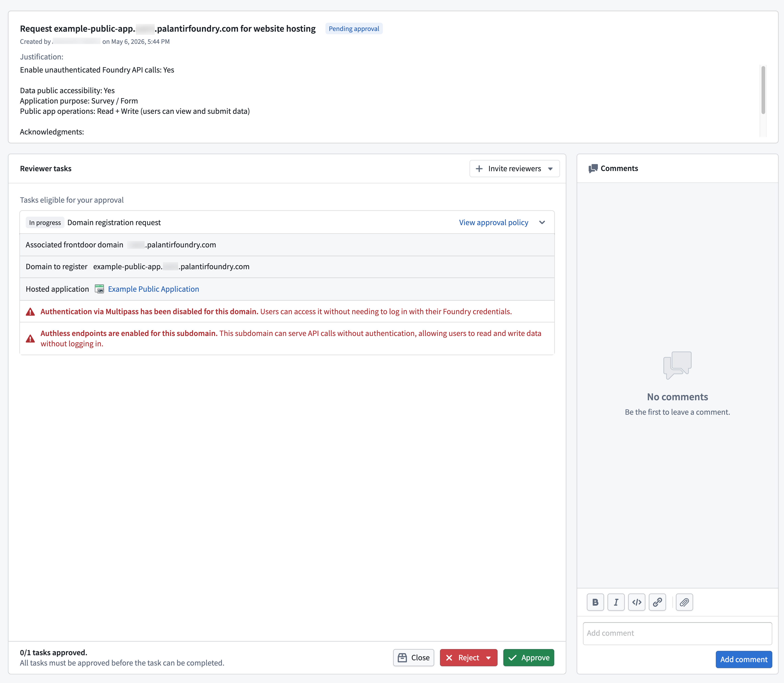The width and height of the screenshot is (784, 683).
Task: Select the 'Domain registration request' task title
Action: (114, 223)
